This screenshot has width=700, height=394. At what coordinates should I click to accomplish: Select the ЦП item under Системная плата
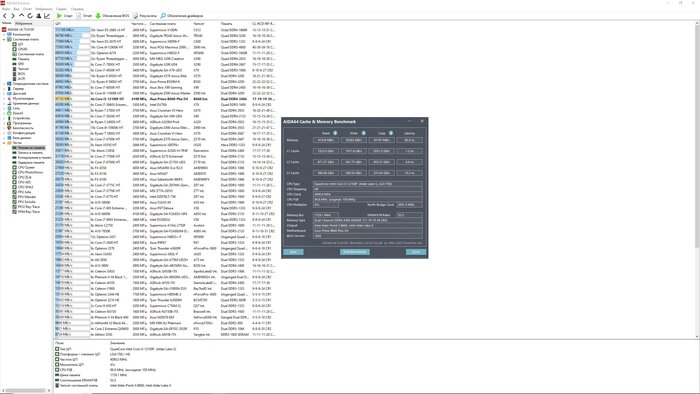click(x=21, y=44)
